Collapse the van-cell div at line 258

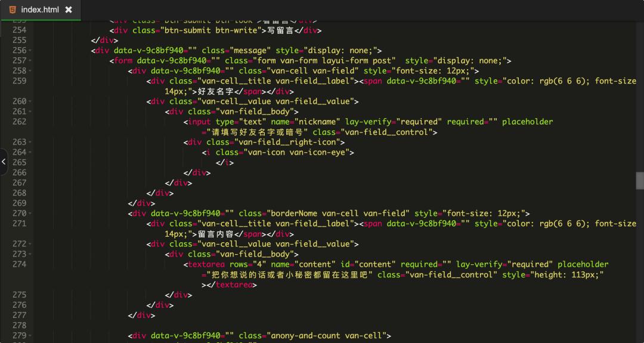click(30, 71)
